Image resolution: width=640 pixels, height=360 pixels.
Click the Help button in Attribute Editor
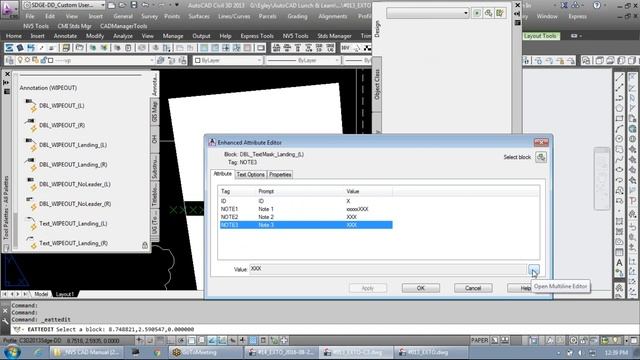520,288
